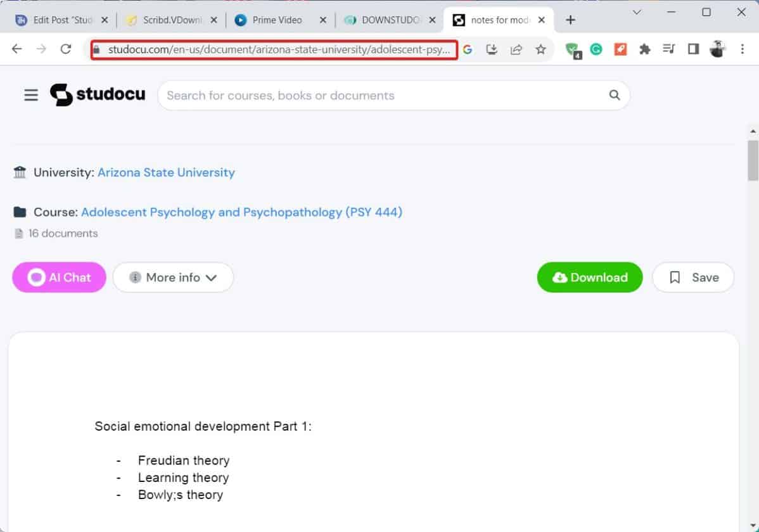Screen dimensions: 759x532
Task: Click the browser extensions puzzle piece icon
Action: pyautogui.click(x=645, y=49)
